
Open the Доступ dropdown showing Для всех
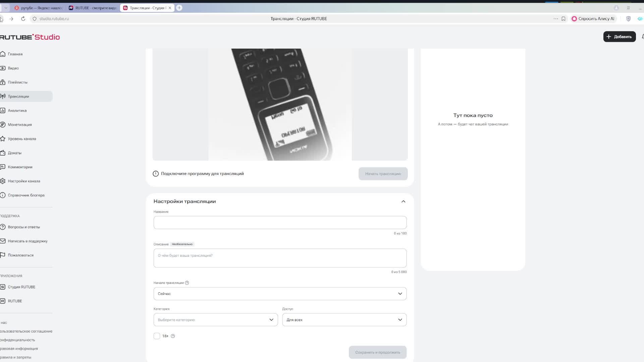344,320
